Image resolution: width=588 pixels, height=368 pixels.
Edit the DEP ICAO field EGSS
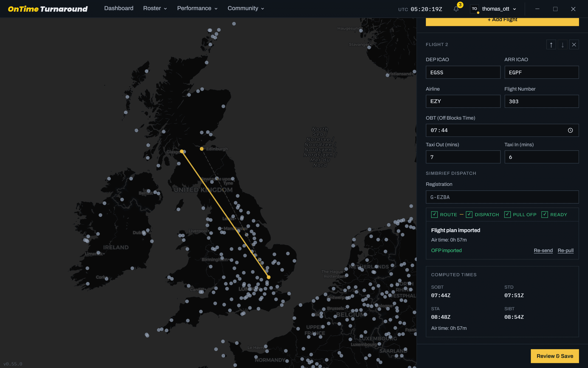[x=463, y=72]
